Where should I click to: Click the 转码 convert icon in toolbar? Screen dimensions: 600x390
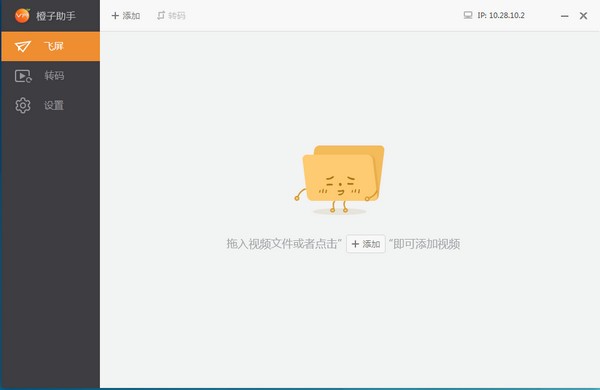(x=161, y=16)
